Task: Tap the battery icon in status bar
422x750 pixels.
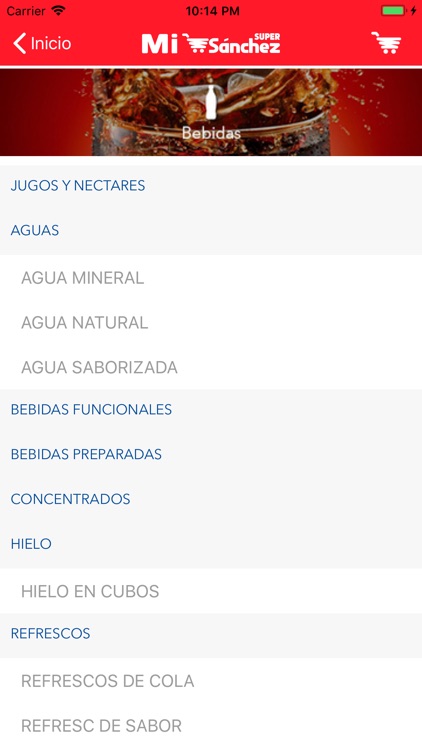Action: (x=394, y=11)
